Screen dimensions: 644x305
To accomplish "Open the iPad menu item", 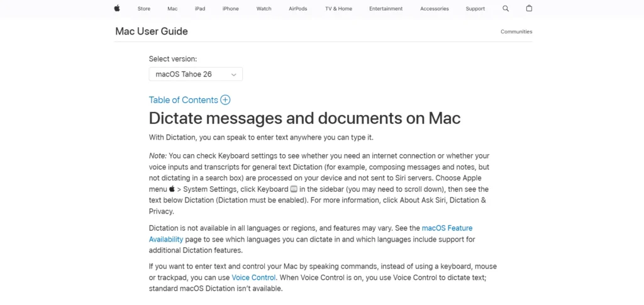I will 200,9.
